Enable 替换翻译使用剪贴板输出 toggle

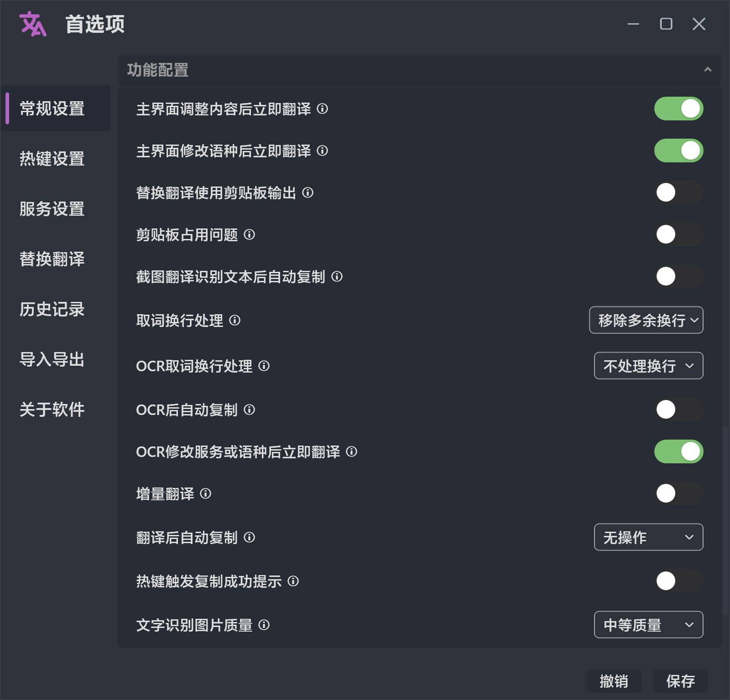679,193
